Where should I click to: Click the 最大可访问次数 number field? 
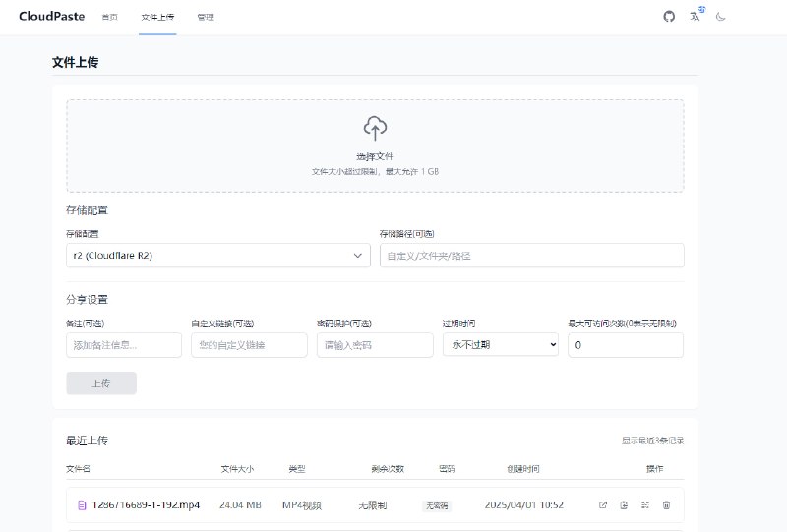[626, 345]
